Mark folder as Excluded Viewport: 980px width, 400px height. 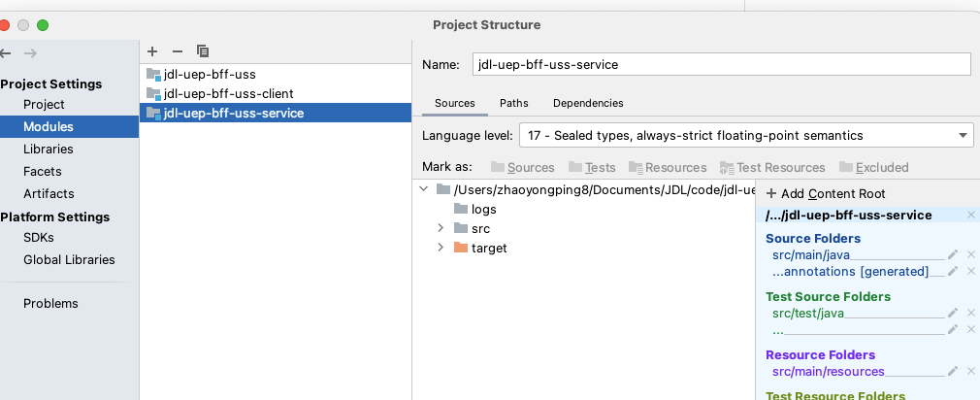(873, 168)
